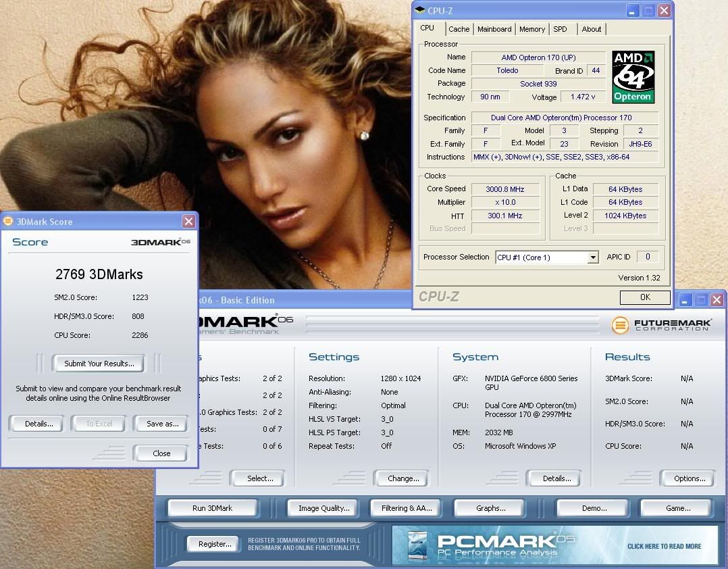Screen dimensions: 728x569
Task: Click Run 3DMark button
Action: tap(212, 508)
